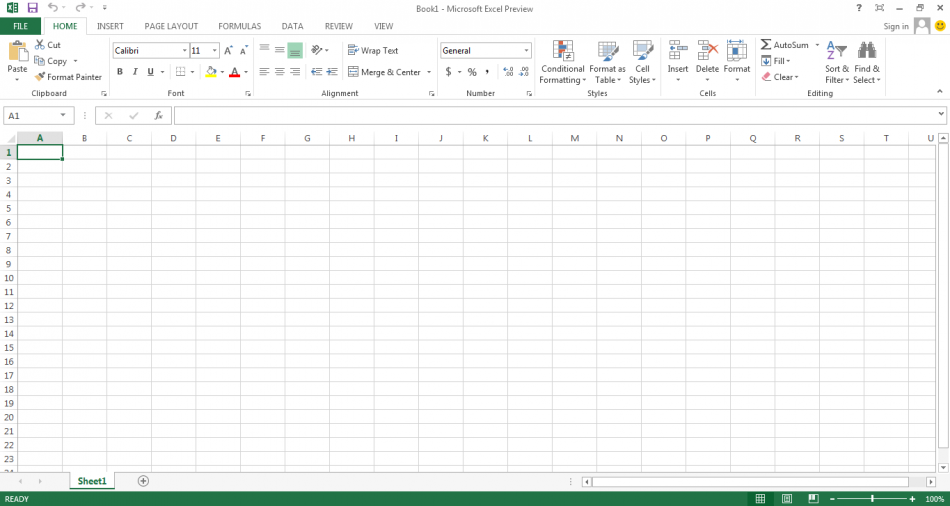Toggle Center horizontal text alignment

click(279, 72)
